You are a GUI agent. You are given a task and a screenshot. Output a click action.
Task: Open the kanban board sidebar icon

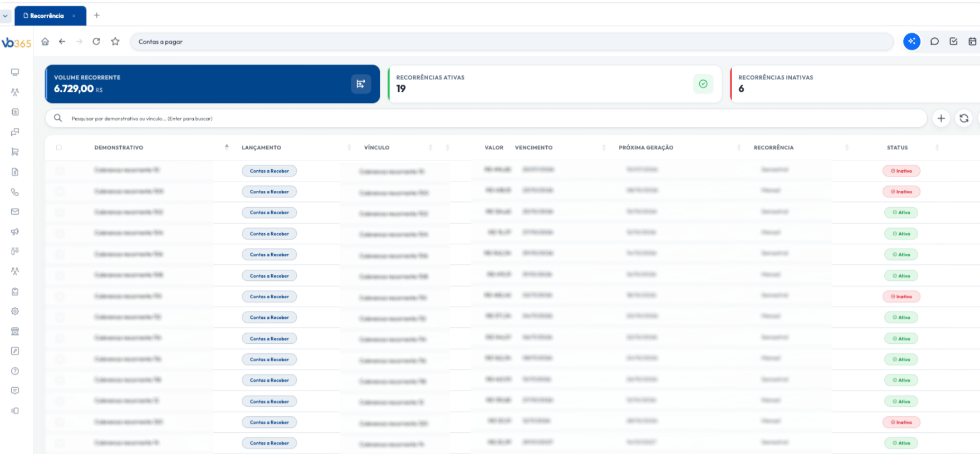[15, 251]
